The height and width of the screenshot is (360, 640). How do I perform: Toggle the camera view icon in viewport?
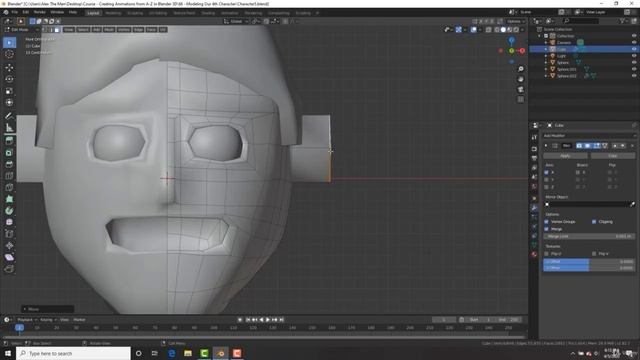click(520, 89)
